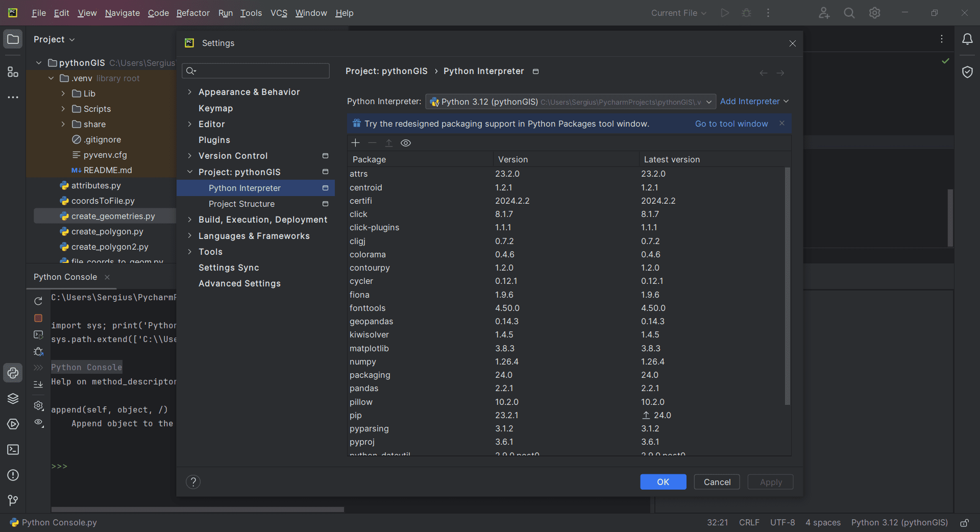
Task: Open the Terminal tool window icon
Action: pos(13,450)
